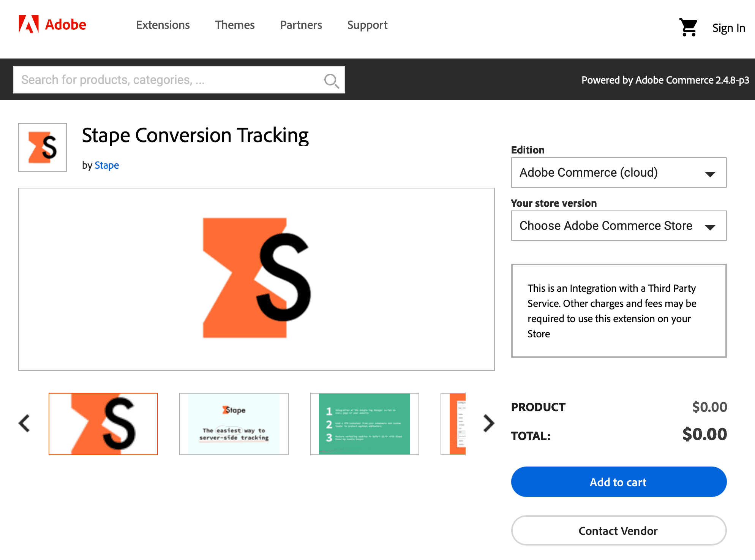The height and width of the screenshot is (560, 755).
Task: Open the Edition dropdown showing Adobe Commerce (cloud)
Action: point(618,172)
